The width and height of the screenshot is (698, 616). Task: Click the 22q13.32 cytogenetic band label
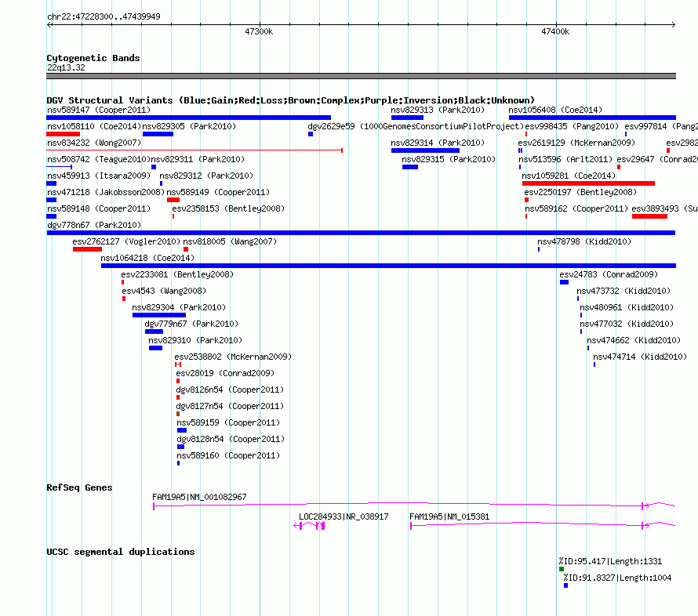coord(66,67)
